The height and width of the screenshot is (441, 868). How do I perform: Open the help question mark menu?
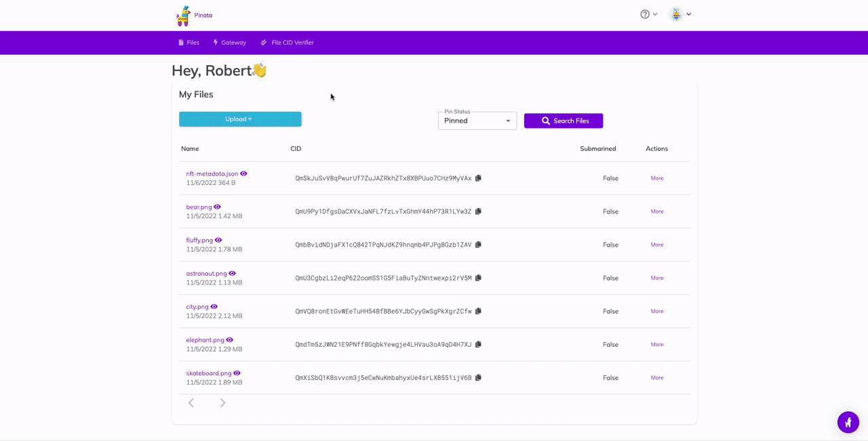coord(645,14)
